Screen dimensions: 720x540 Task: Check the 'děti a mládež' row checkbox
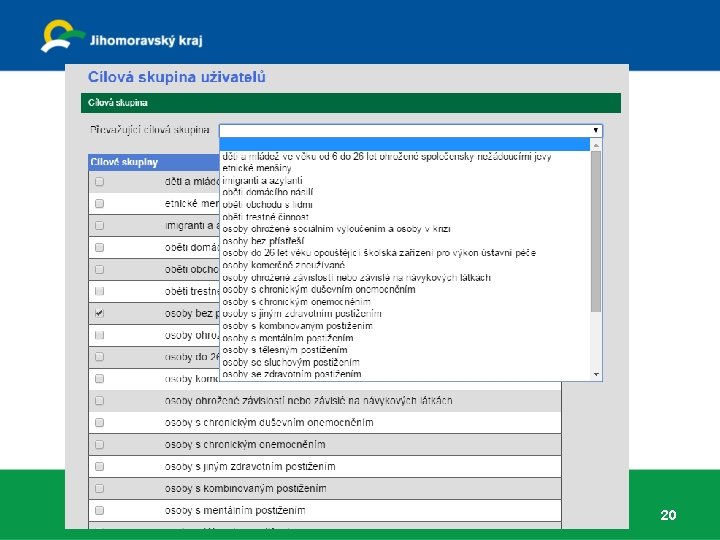click(99, 181)
